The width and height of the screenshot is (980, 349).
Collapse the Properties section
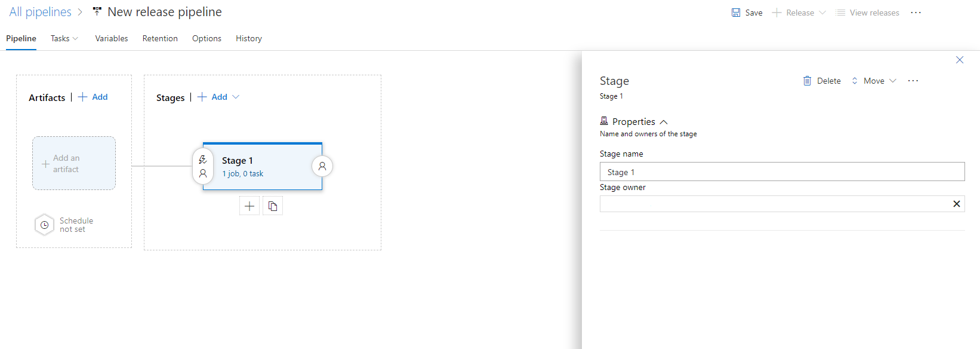(664, 121)
